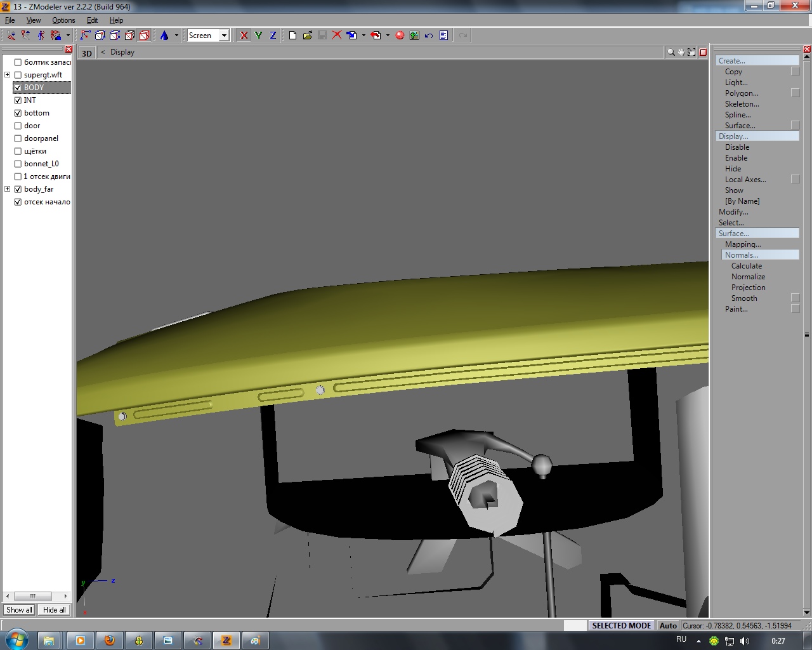Click the blue undo arrow icon
Screen dimensions: 812x650
pos(429,36)
